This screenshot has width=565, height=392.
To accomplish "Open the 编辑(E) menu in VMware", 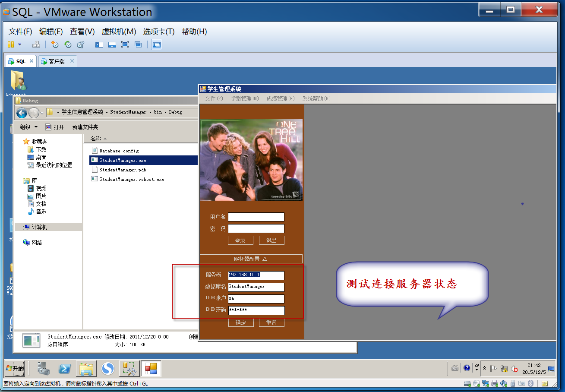I will tap(51, 32).
